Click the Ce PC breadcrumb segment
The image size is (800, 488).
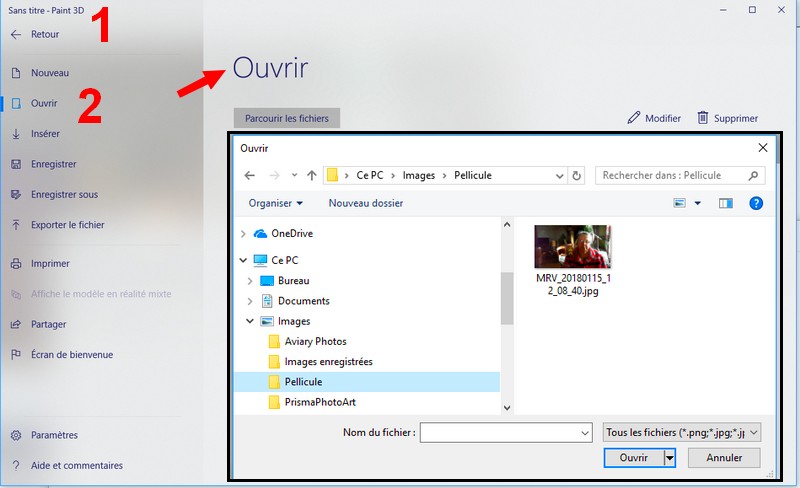370,176
